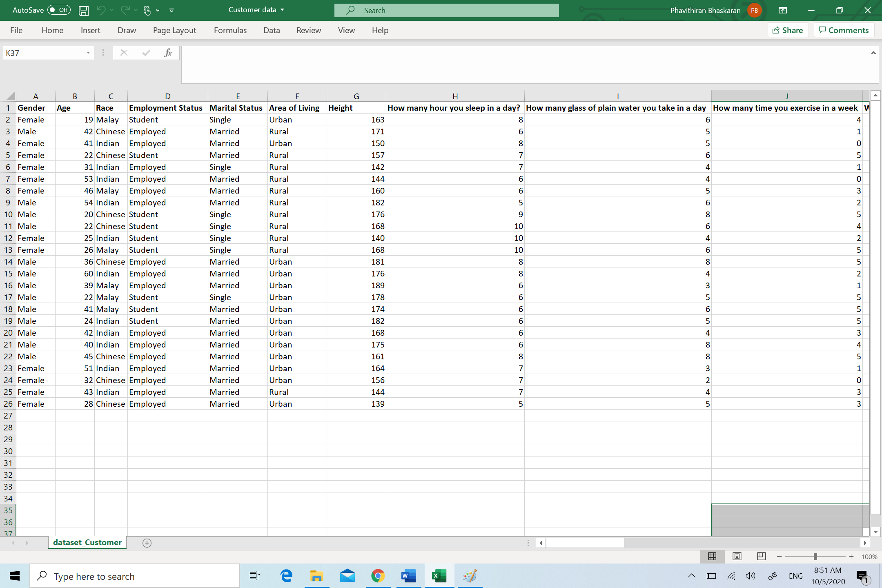This screenshot has height=588, width=882.
Task: Open Page Break Preview from the status bar
Action: [x=761, y=556]
